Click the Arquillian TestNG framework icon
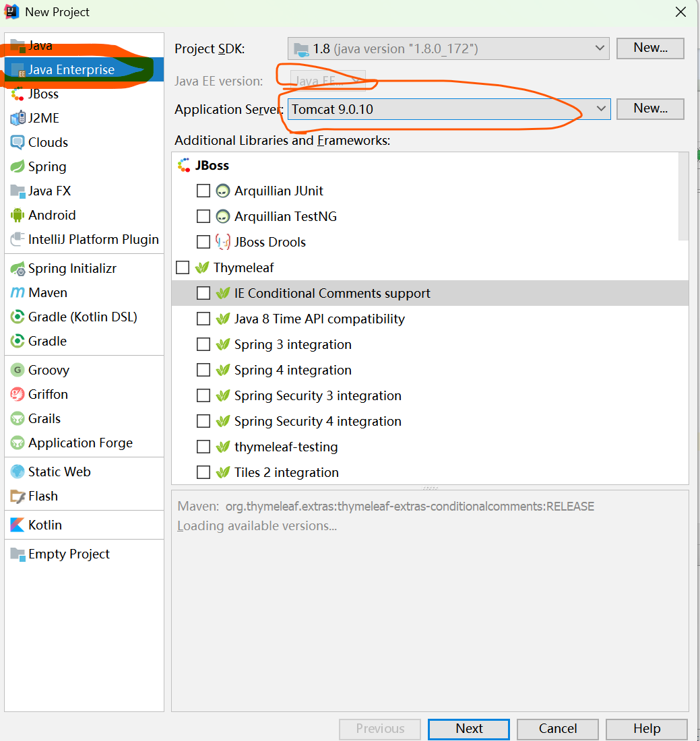 (222, 216)
